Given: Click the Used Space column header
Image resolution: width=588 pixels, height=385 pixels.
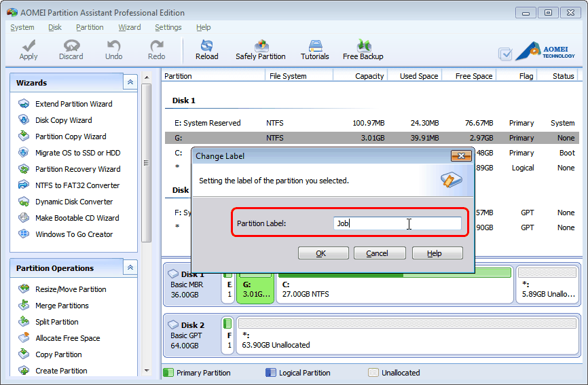Looking at the screenshot, I should pos(415,76).
